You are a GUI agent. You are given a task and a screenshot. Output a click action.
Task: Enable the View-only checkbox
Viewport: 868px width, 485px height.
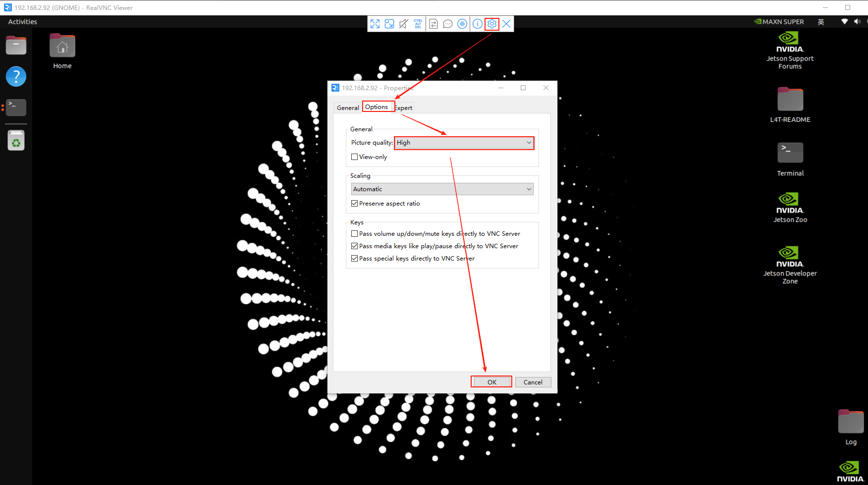[x=355, y=157]
